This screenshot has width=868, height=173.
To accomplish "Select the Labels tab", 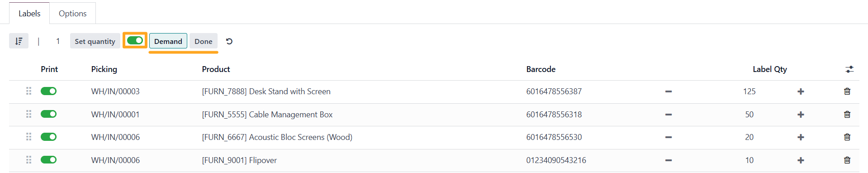I will tap(29, 13).
